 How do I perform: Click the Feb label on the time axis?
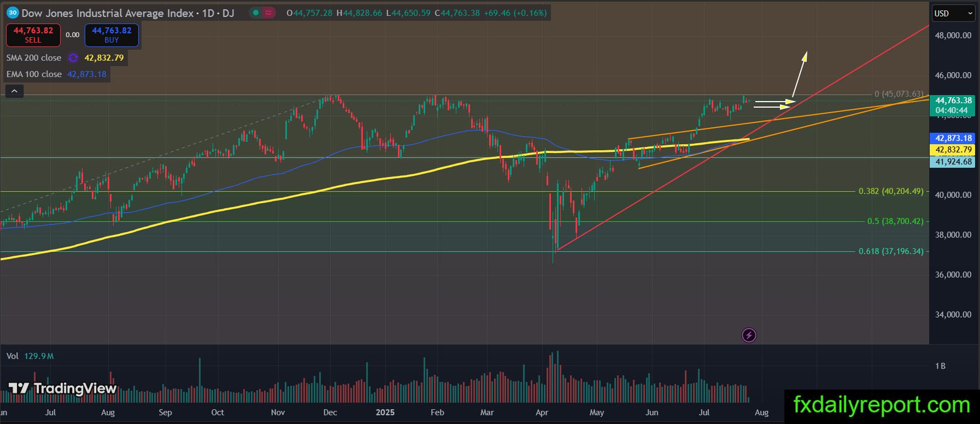point(437,413)
